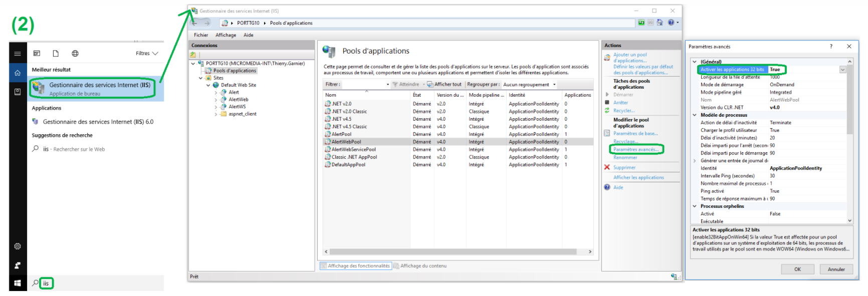Image resolution: width=868 pixels, height=296 pixels.
Task: Open the Filtres dropdown
Action: 147,54
